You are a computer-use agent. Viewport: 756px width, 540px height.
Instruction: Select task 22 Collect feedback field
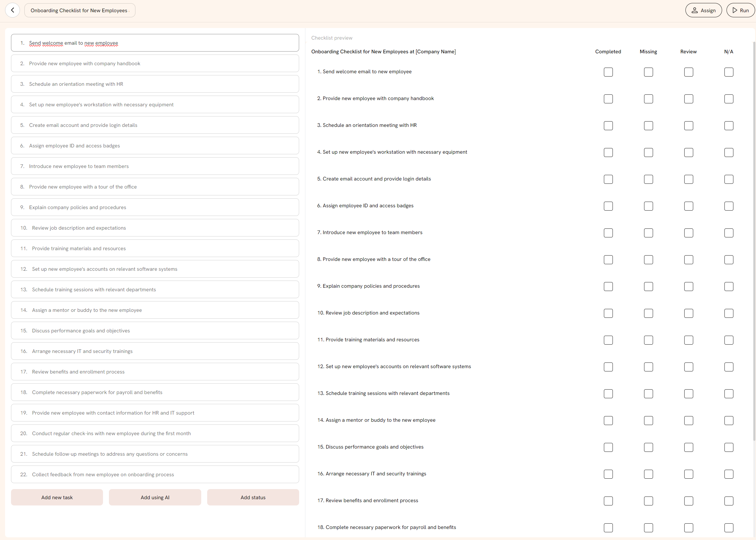(155, 474)
